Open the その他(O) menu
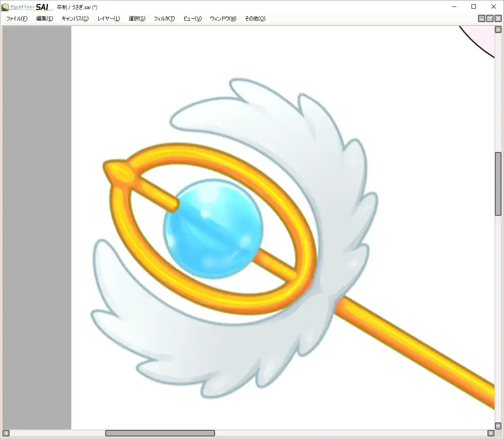Viewport: 504px width, 439px height. pos(255,19)
